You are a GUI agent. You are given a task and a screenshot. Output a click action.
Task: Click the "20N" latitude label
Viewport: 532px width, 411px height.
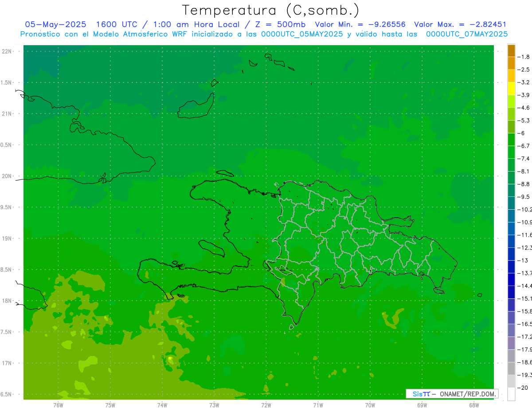point(7,176)
